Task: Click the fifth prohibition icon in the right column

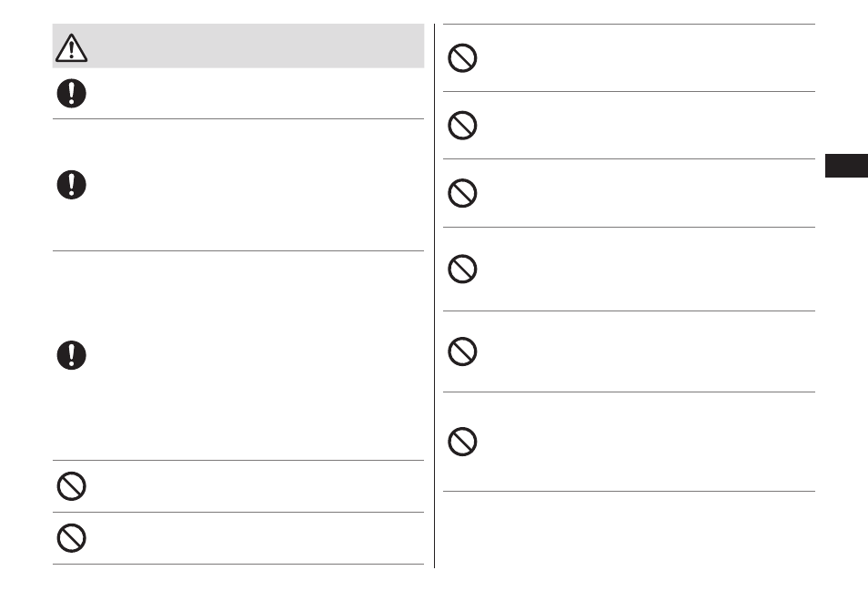Action: 462,351
